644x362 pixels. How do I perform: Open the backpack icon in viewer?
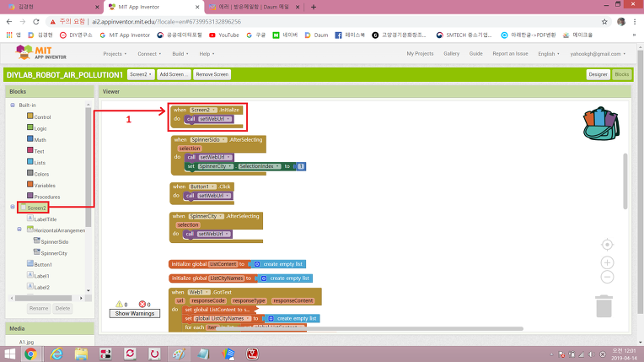(x=601, y=123)
